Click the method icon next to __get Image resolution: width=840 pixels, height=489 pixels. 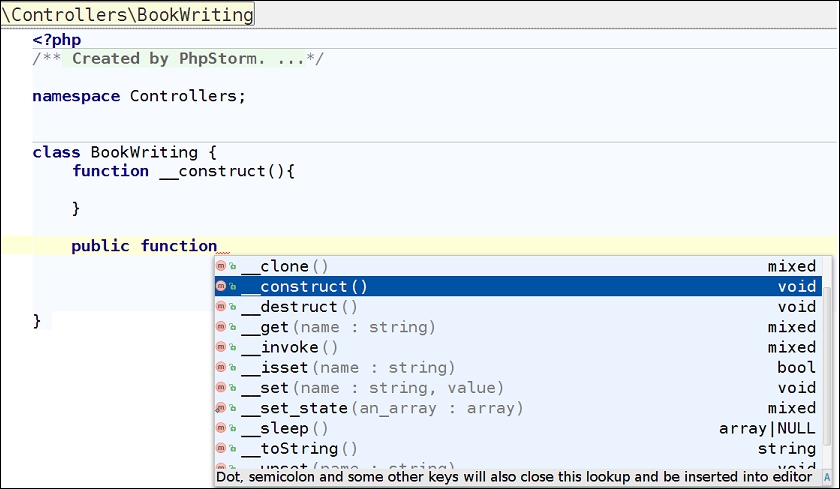click(222, 327)
